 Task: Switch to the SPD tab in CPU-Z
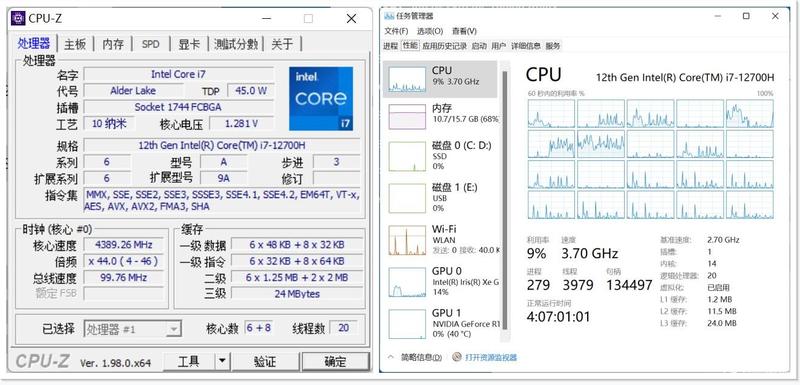coord(151,44)
